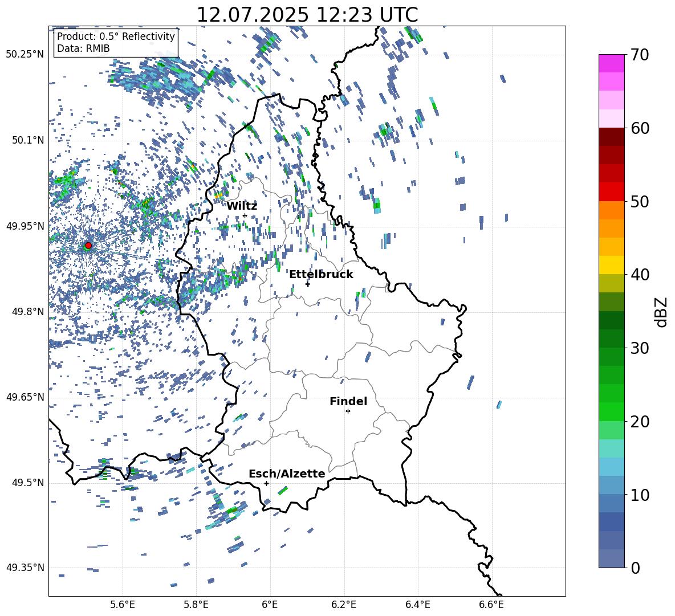Click the dark red colorbar segment below 60
Image resolution: width=675 pixels, height=616 pixels.
(611, 136)
